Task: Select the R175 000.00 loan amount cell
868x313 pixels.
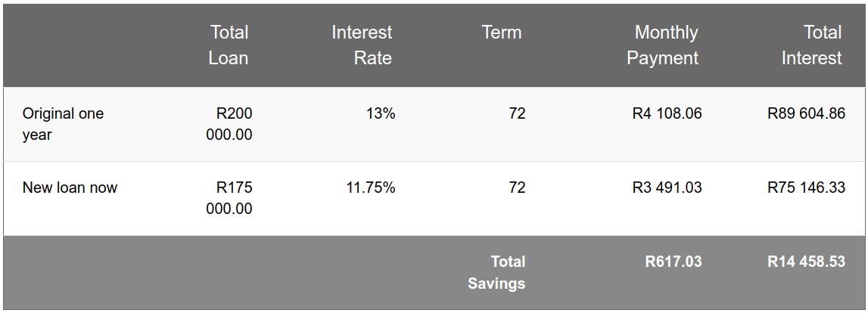Action: pyautogui.click(x=229, y=198)
